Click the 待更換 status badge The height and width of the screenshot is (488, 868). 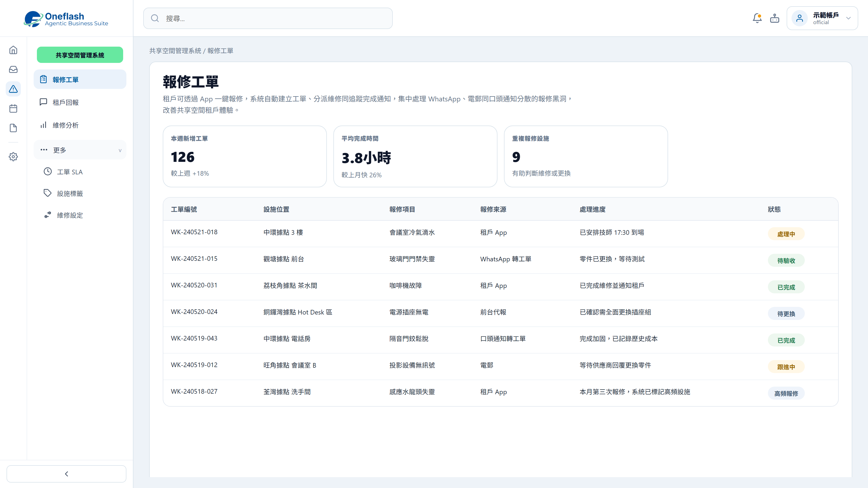click(786, 314)
